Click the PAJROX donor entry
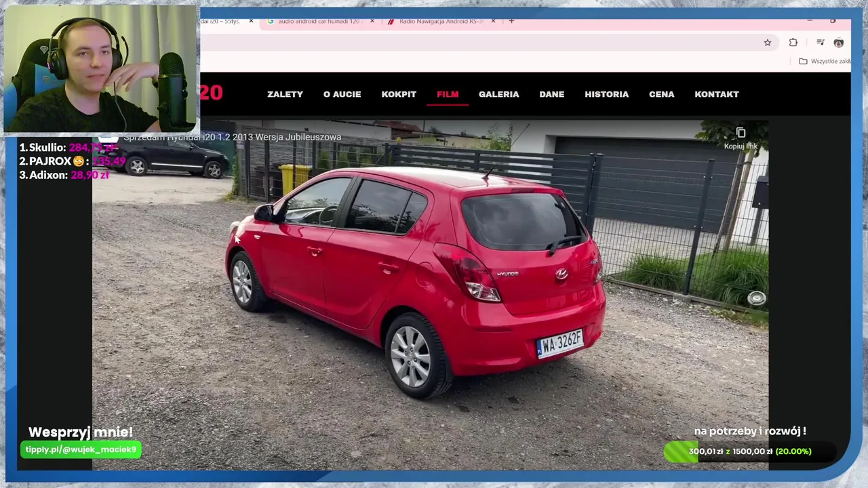This screenshot has width=868, height=488. click(x=73, y=161)
